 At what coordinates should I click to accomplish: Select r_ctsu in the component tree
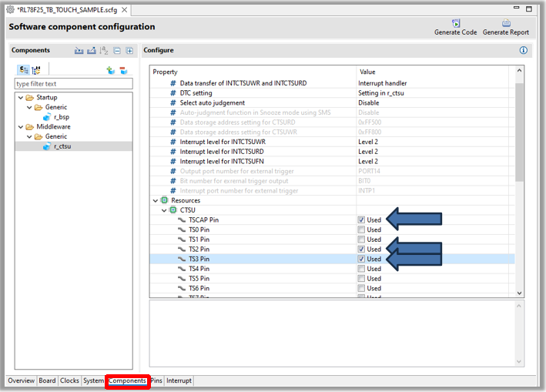point(62,146)
